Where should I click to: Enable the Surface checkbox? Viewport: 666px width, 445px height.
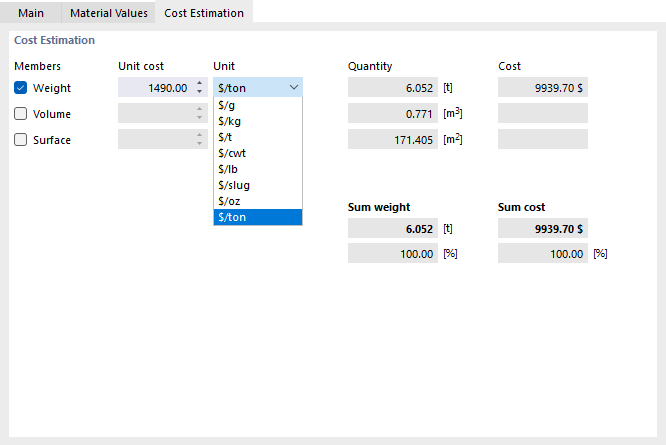(21, 140)
